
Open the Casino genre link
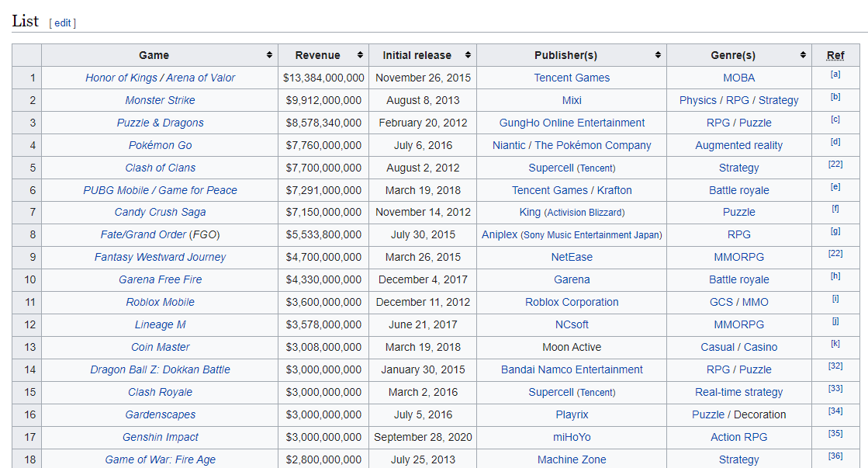761,347
